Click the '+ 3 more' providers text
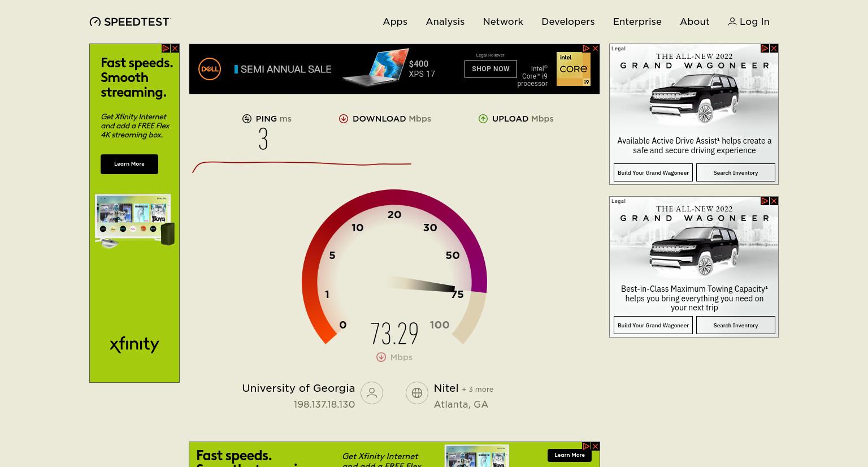This screenshot has height=467, width=868. pyautogui.click(x=478, y=390)
